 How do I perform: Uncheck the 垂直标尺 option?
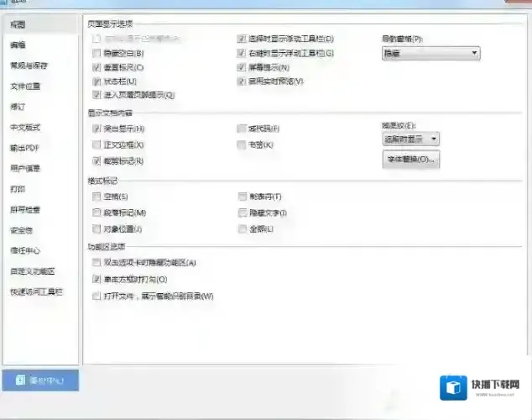pyautogui.click(x=97, y=67)
